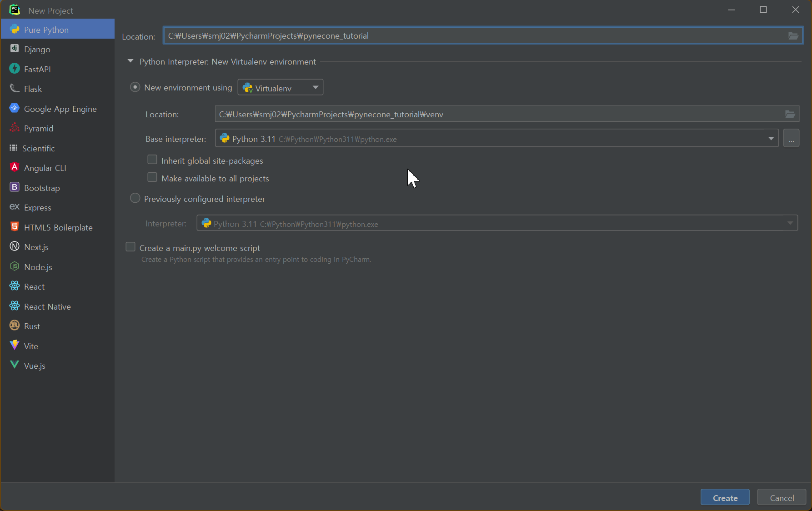Screen dimensions: 812x511
Task: Open the Virtualenv environment type dropdown
Action: pyautogui.click(x=281, y=87)
